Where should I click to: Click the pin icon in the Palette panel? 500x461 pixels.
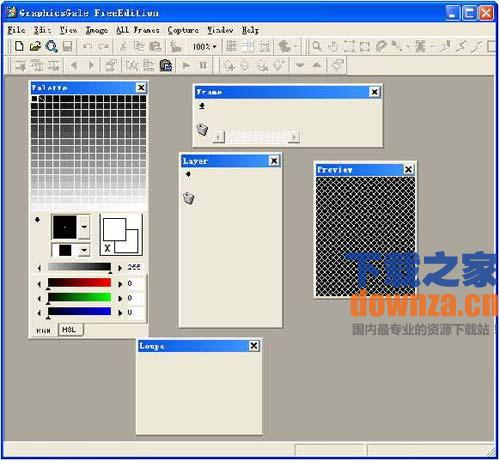pos(37,220)
